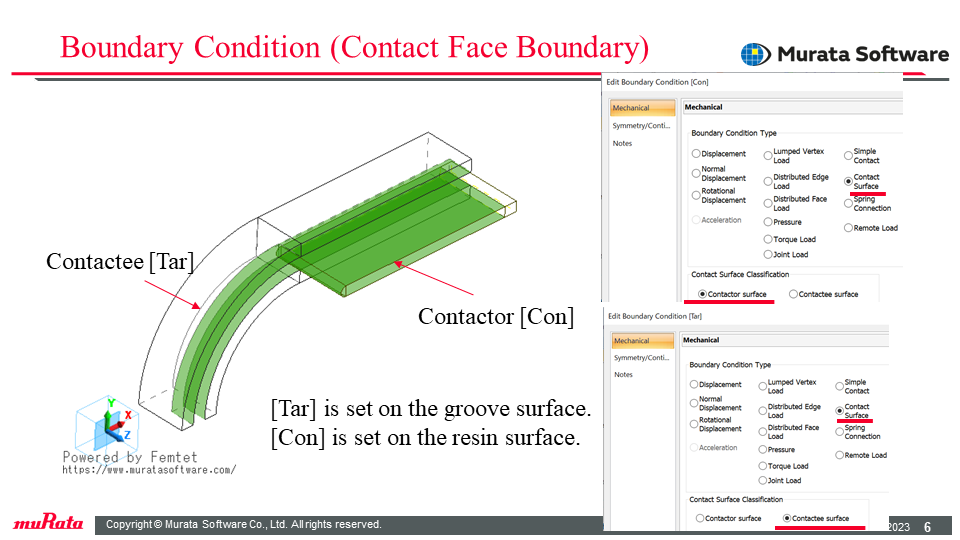This screenshot has width=960, height=540.
Task: Open Mechanical tab in Con dialog
Action: tap(642, 108)
